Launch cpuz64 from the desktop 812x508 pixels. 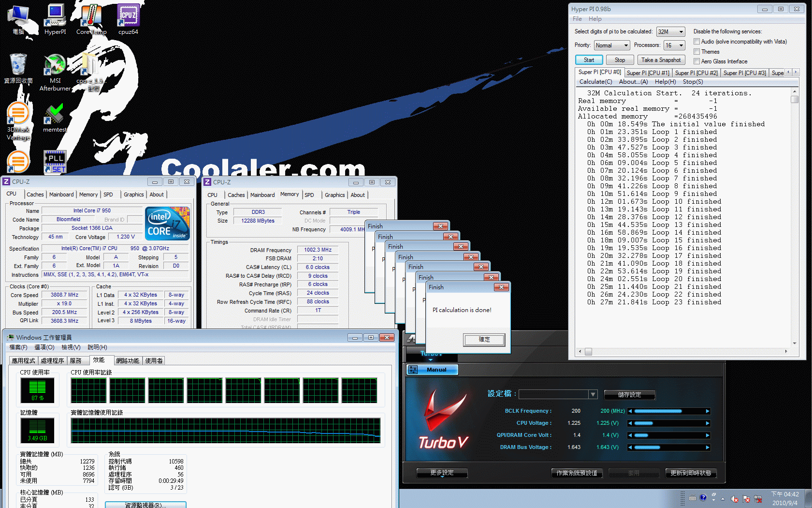[128, 19]
